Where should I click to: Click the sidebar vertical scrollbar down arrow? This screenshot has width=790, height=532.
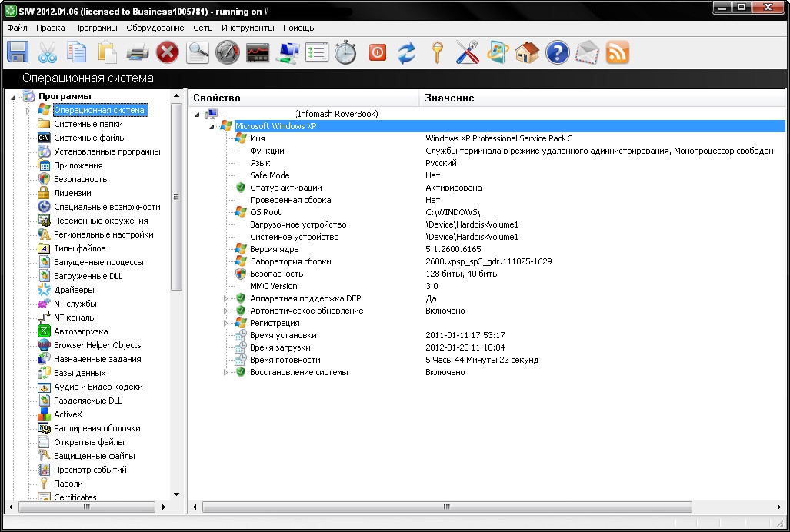(176, 494)
